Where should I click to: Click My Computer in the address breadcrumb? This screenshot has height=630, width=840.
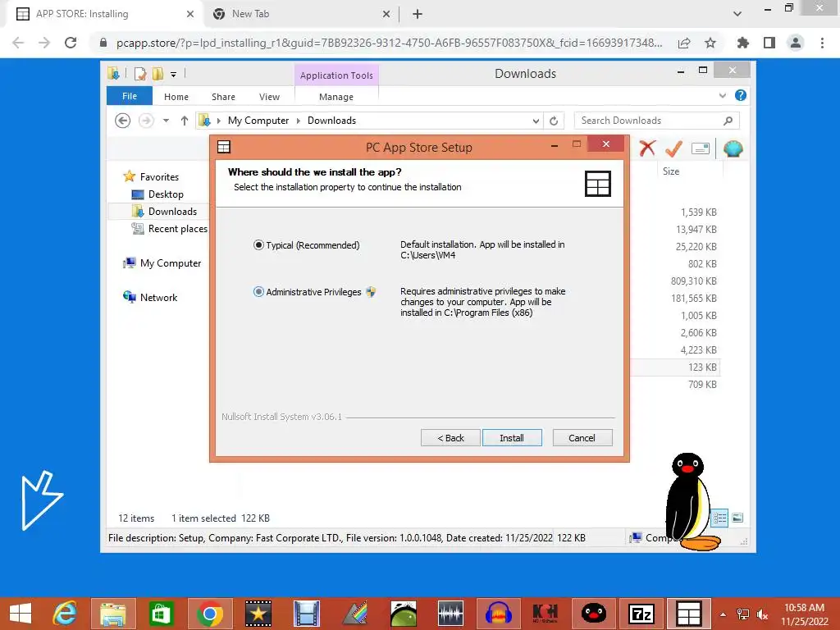click(258, 121)
